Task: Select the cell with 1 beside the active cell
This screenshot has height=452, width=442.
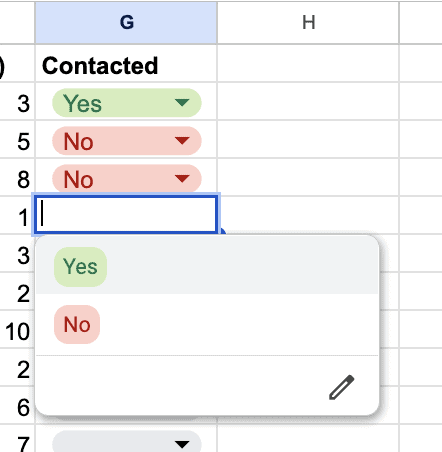Action: click(x=17, y=216)
